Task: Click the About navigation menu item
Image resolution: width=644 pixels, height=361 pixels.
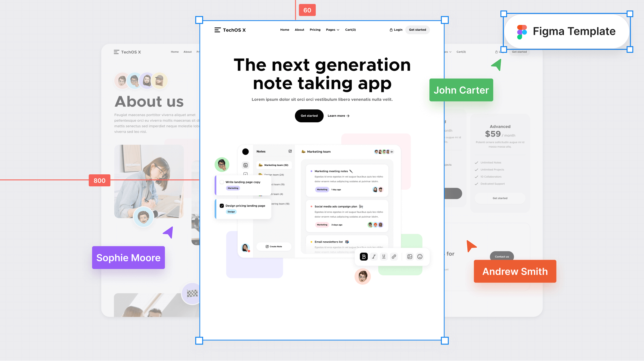Action: click(299, 29)
